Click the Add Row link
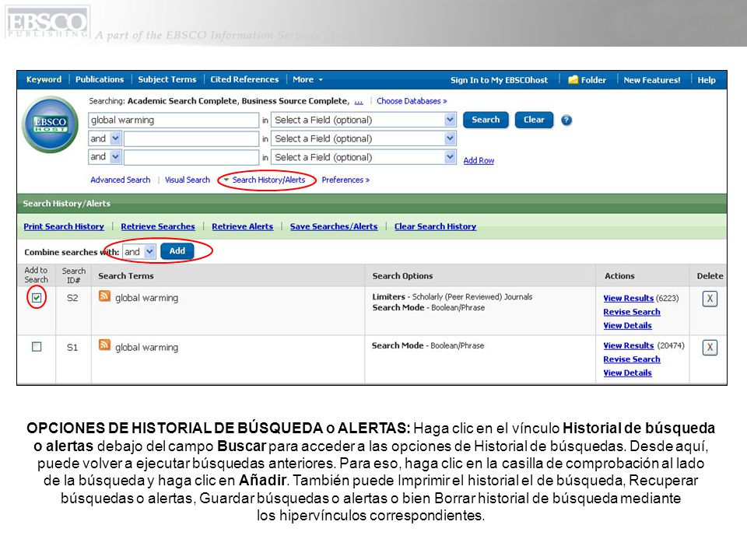 click(x=479, y=160)
